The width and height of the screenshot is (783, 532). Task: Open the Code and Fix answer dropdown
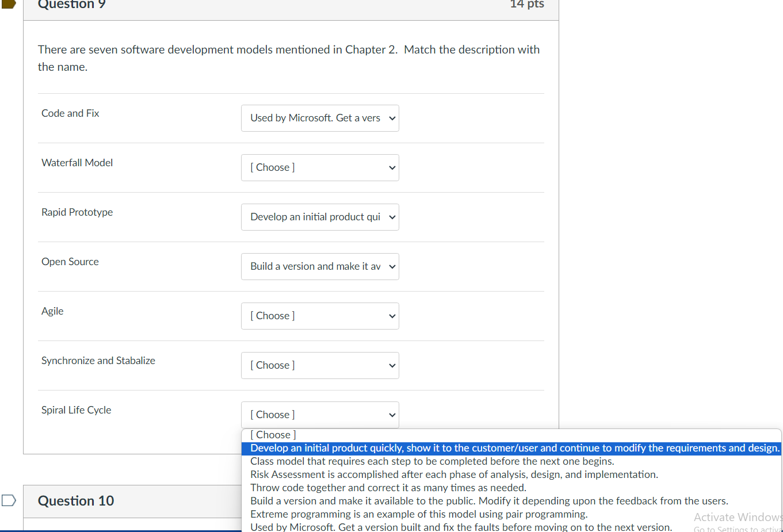[320, 118]
